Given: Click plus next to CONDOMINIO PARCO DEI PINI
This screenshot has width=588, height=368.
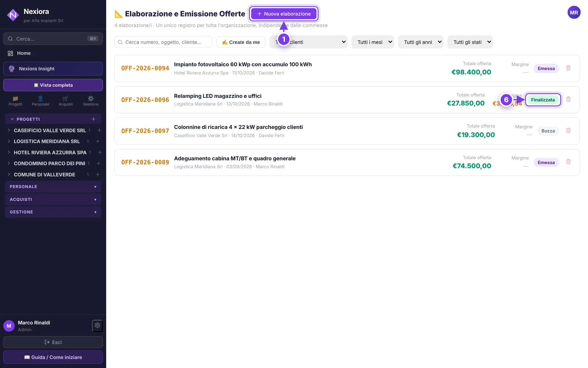Looking at the screenshot, I should 99,163.
